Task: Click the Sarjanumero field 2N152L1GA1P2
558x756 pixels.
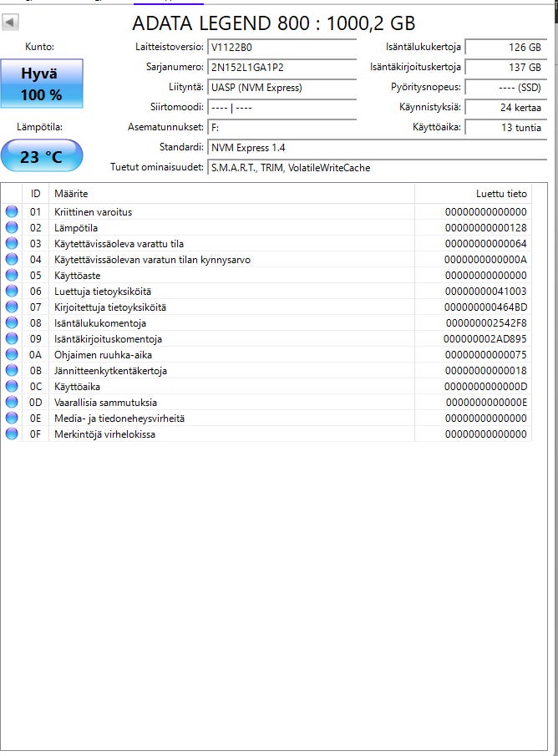Action: pos(282,68)
